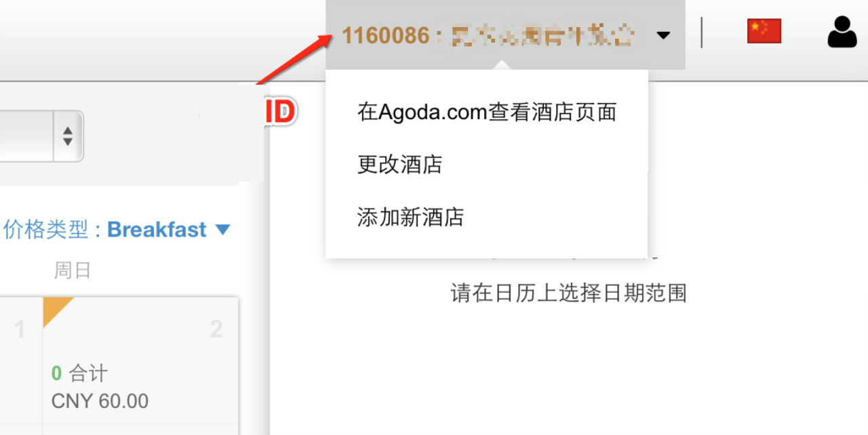Image resolution: width=868 pixels, height=435 pixels.
Task: Click 请在日历上选择日期范围 hint text
Action: (569, 293)
